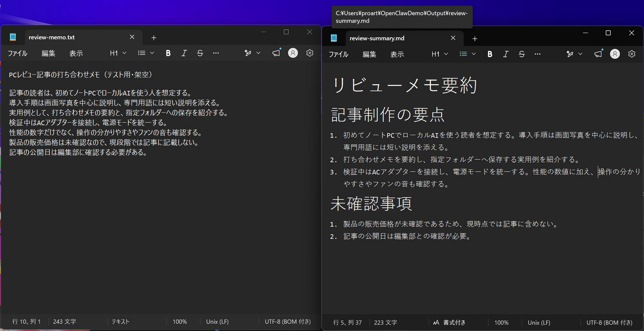644x331 pixels.
Task: Open 表示 menu in review-summary.md window
Action: (x=397, y=54)
